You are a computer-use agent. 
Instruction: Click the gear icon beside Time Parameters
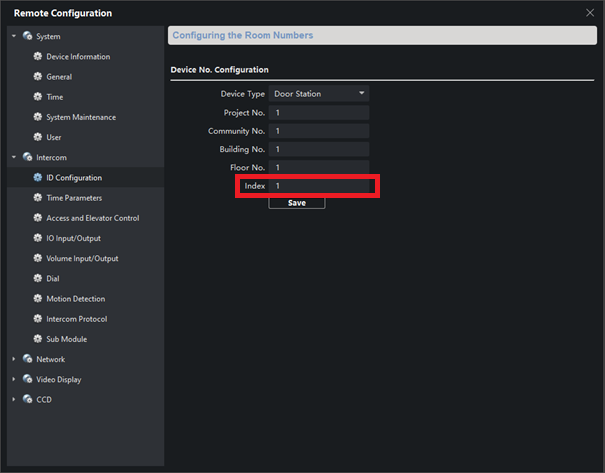pos(38,198)
